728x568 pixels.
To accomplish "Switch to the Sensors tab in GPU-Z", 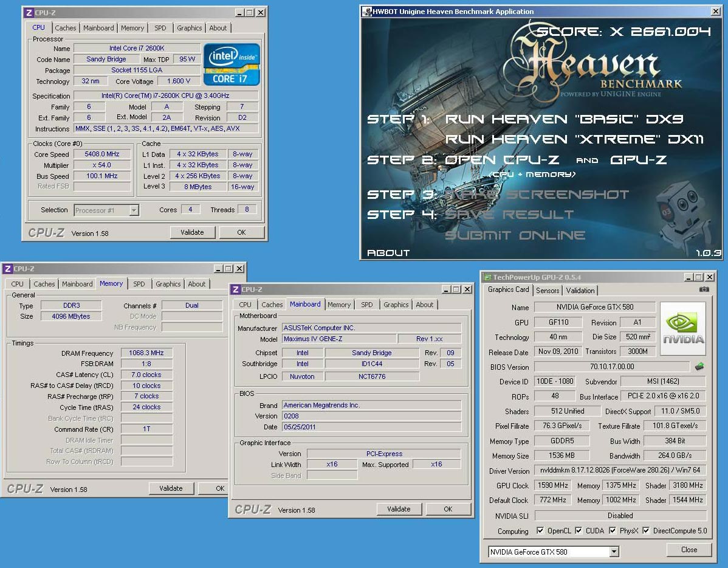I will click(x=548, y=291).
